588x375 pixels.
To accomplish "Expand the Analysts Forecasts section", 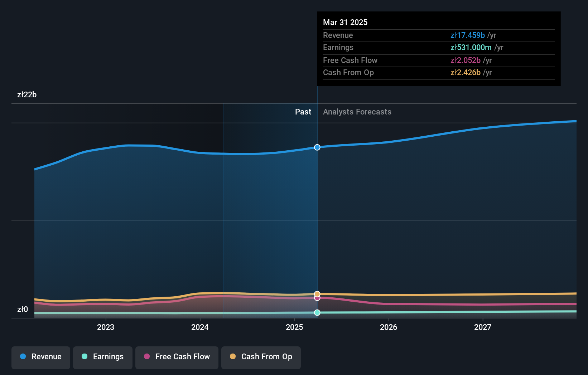I will (x=357, y=112).
